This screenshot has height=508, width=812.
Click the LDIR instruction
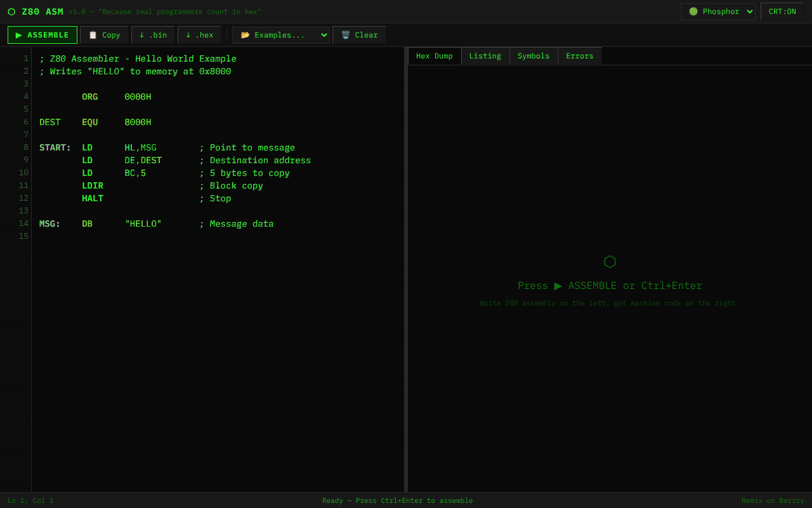[x=93, y=185]
